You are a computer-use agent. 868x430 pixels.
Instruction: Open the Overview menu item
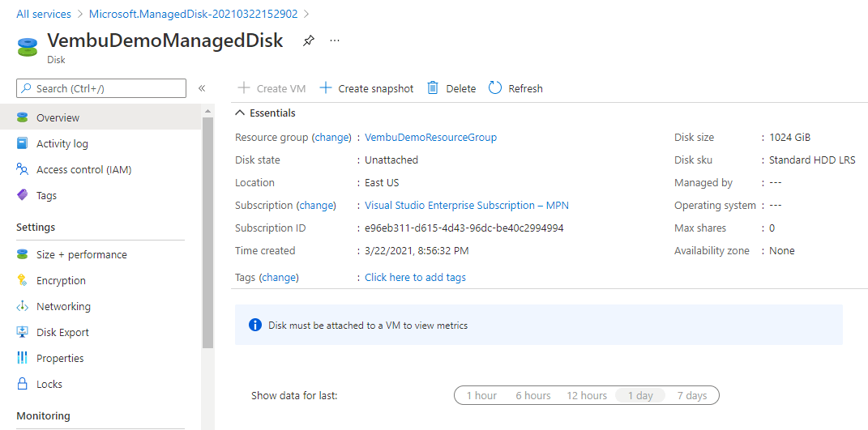click(x=100, y=117)
